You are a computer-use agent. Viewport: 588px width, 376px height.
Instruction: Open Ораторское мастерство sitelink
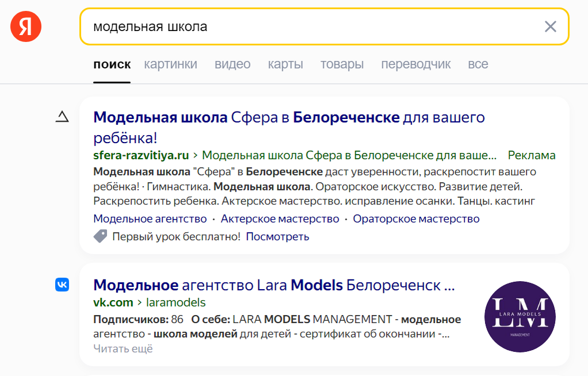[x=416, y=218]
